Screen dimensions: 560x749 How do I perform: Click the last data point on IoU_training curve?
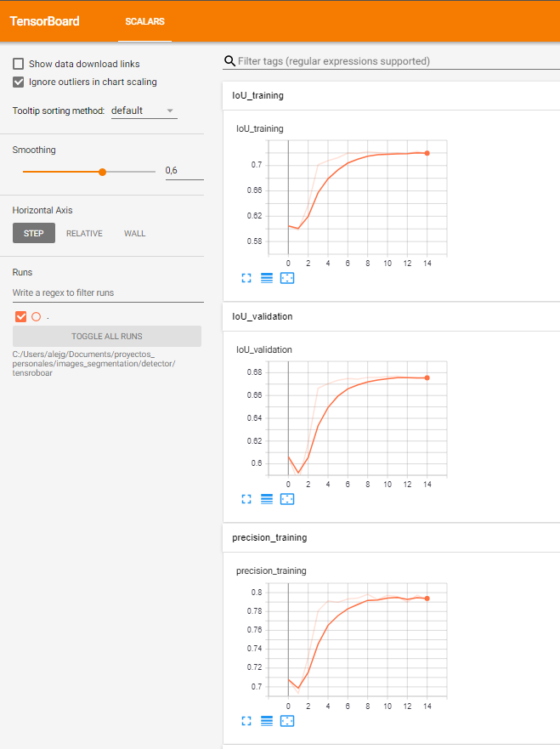[x=427, y=153]
